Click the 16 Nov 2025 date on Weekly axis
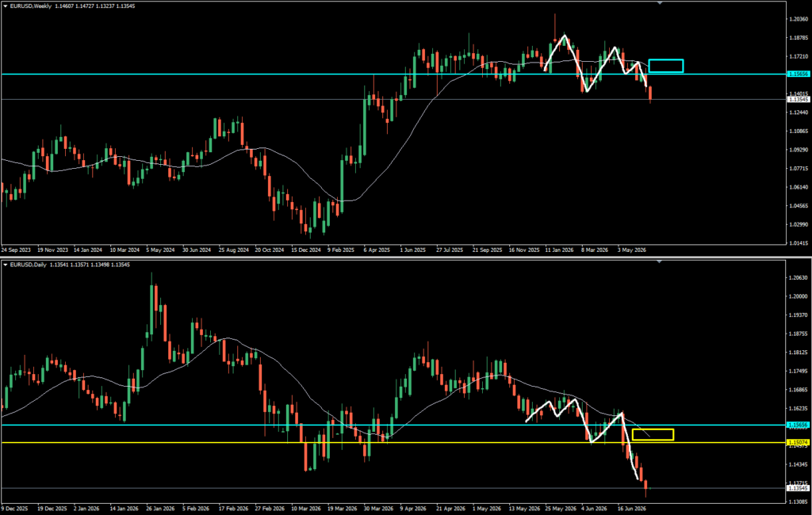This screenshot has width=812, height=515. (523, 250)
